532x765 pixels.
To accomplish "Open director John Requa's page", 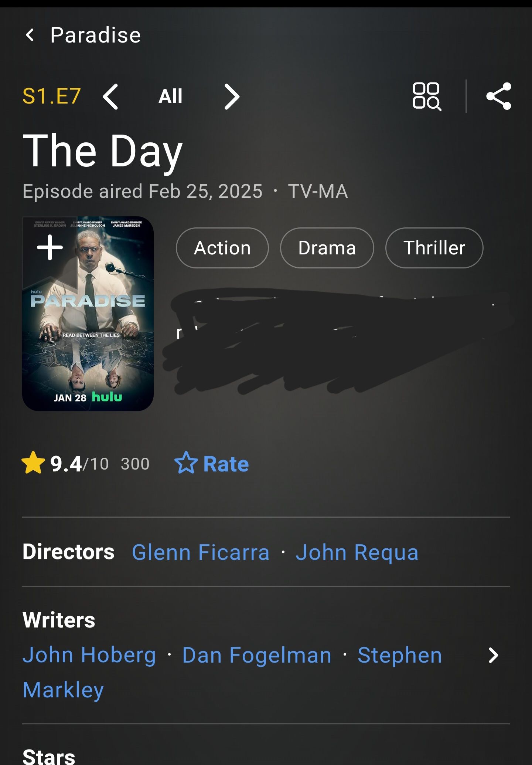I will click(x=357, y=552).
